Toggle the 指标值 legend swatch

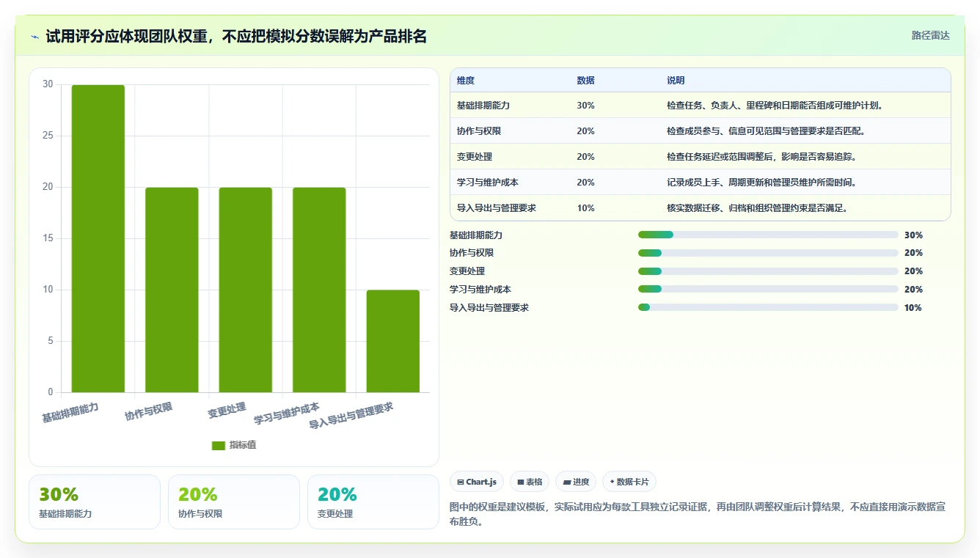click(219, 445)
